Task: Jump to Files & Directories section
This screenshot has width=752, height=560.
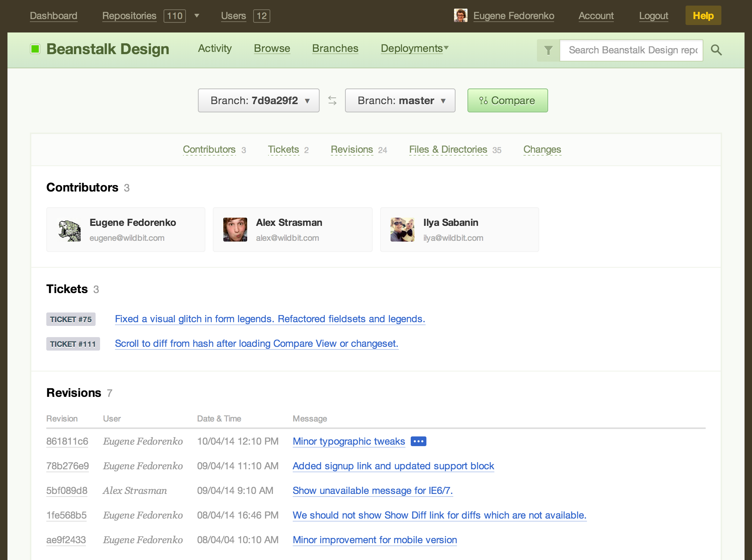Action: (448, 149)
